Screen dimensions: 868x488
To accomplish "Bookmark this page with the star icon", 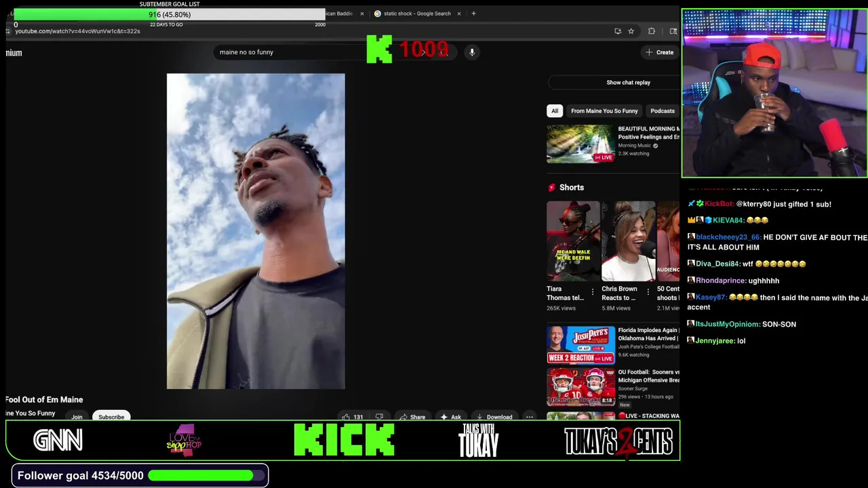I will [631, 31].
